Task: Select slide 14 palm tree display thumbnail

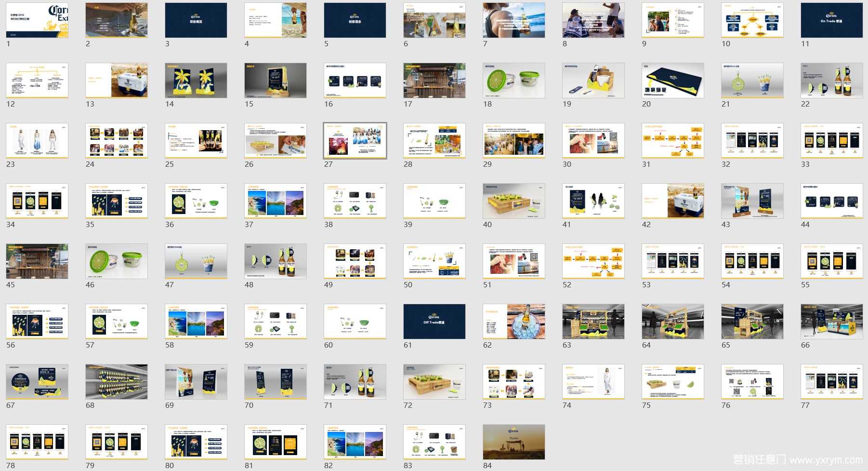Action: 196,81
